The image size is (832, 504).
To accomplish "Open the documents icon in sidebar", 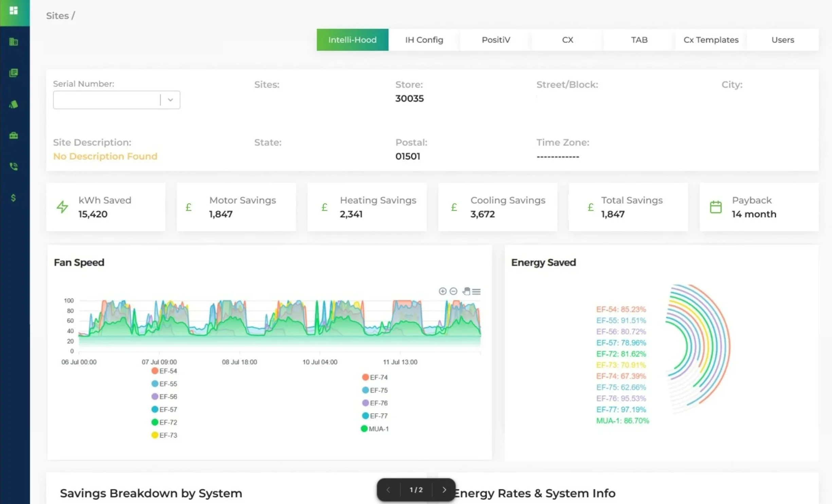I will 14,73.
